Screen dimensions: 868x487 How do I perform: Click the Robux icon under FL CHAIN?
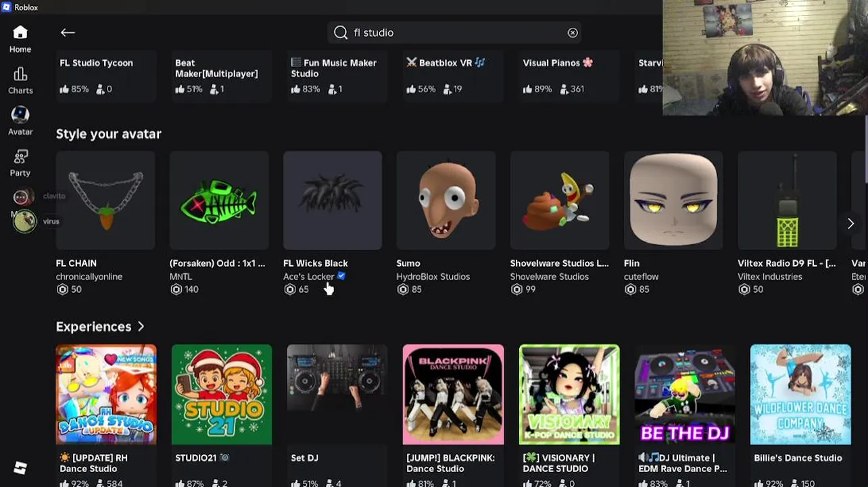[x=62, y=289]
